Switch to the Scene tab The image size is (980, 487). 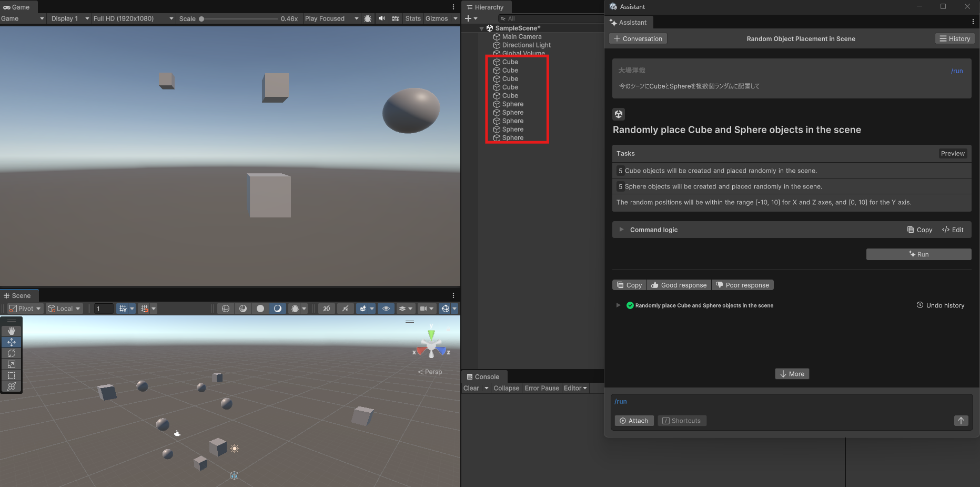click(19, 295)
